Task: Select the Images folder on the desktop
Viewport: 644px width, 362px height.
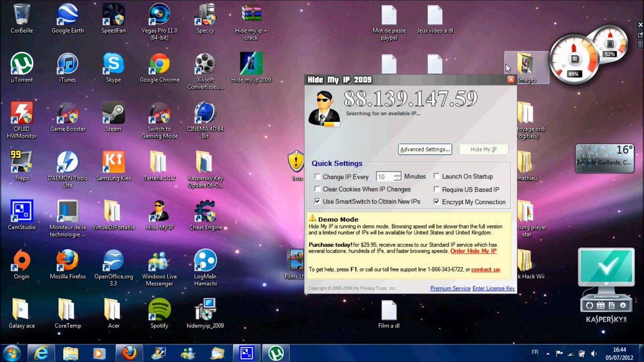Action: (x=526, y=68)
